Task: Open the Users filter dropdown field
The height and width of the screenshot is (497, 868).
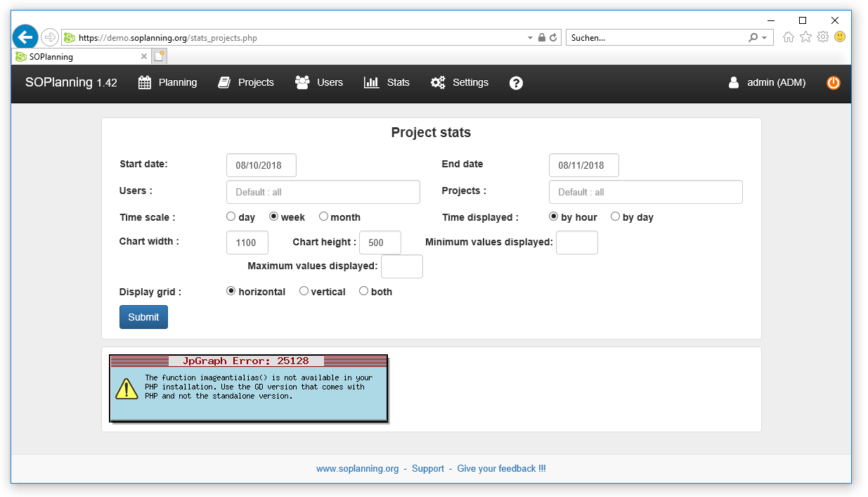Action: [x=323, y=192]
